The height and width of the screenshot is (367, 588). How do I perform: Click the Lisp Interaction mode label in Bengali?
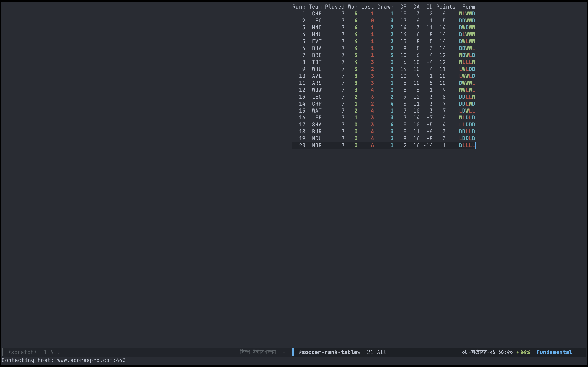coord(257,352)
